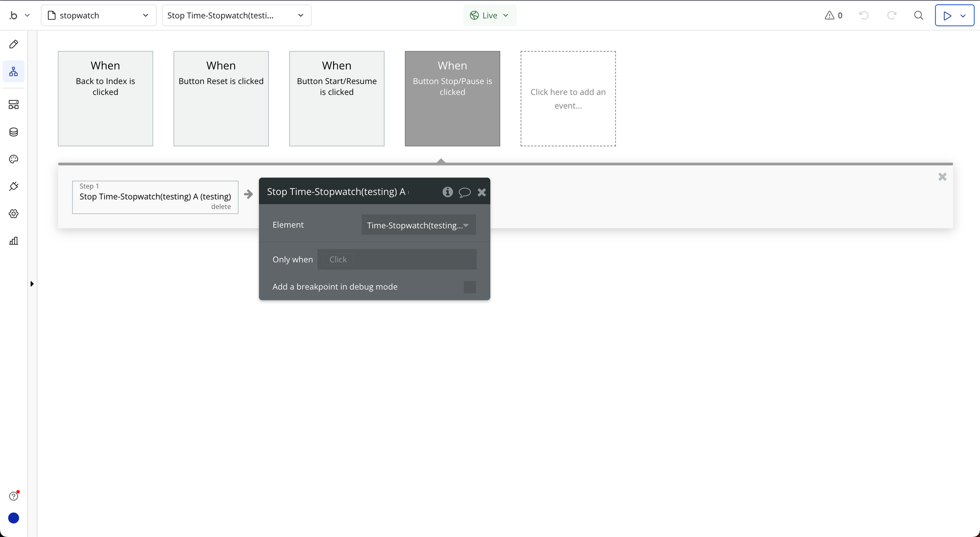This screenshot has height=537, width=980.
Task: Open the Plugins plug icon
Action: click(13, 187)
